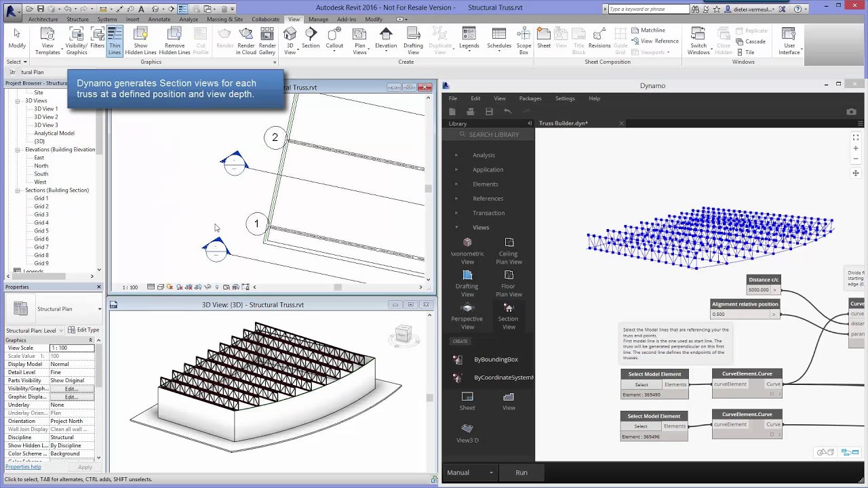Viewport: 868px width, 488px height.
Task: Open the Manual run mode dropdown
Action: click(468, 472)
